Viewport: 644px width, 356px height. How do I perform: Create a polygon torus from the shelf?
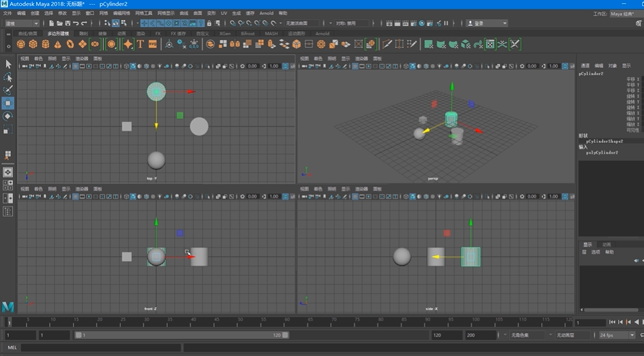pos(70,44)
